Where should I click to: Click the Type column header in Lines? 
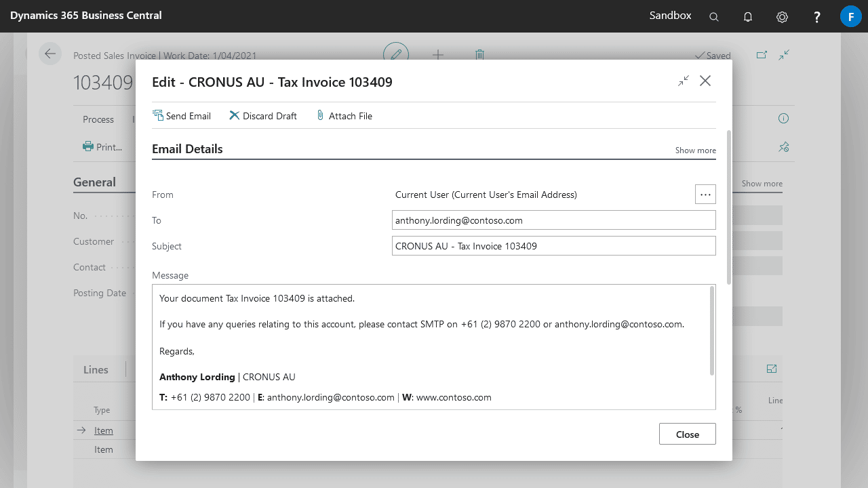pos(102,410)
